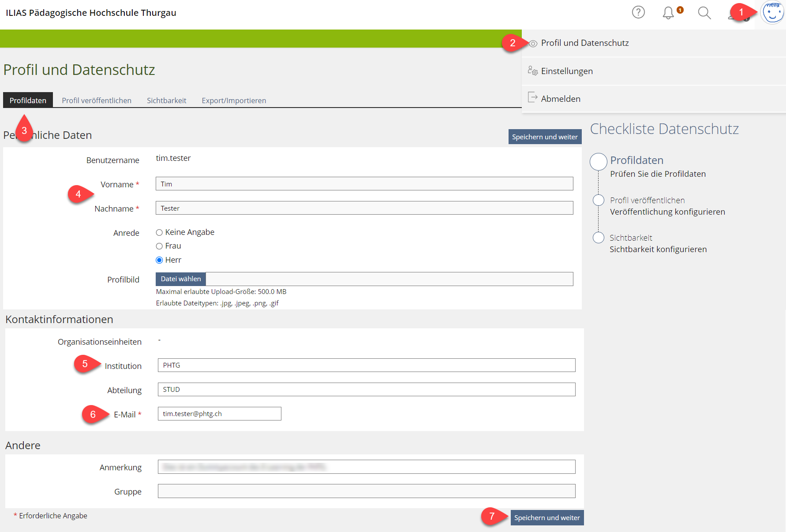Click Abmelden to log out
Viewport: 786px width, 532px height.
pyautogui.click(x=560, y=99)
